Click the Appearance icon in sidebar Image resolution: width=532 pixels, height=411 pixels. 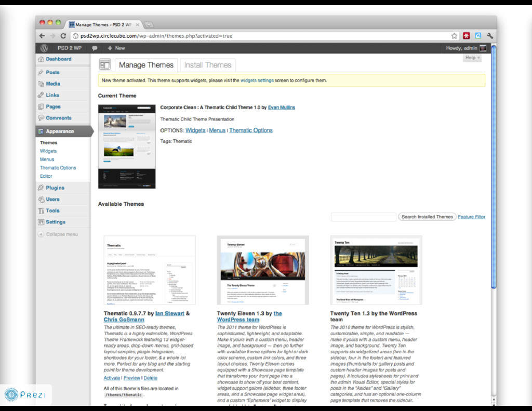click(x=41, y=131)
